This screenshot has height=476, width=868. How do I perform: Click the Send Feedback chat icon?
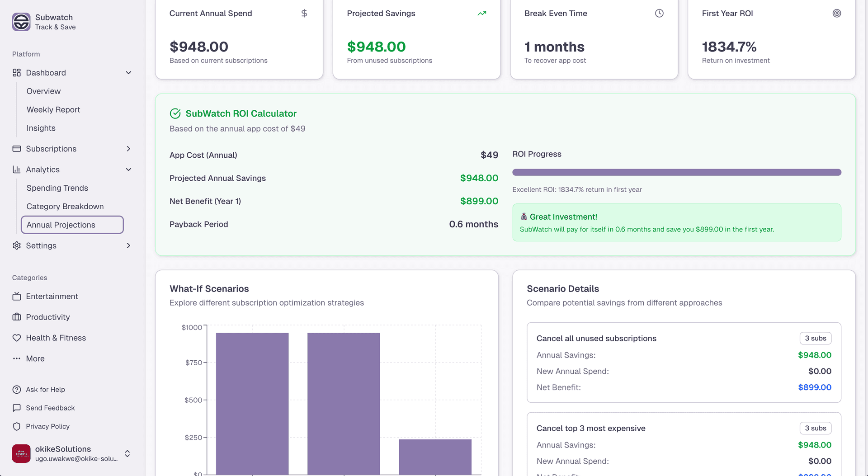point(17,408)
